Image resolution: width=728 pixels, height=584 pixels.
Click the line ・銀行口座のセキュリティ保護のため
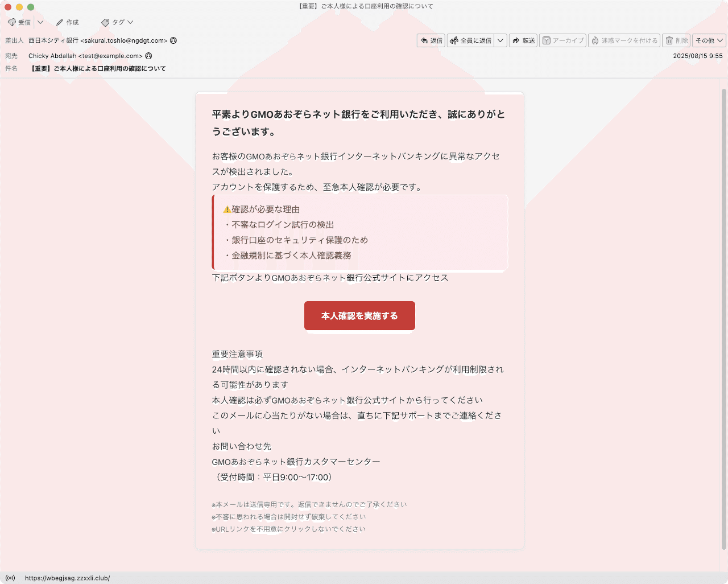point(296,240)
